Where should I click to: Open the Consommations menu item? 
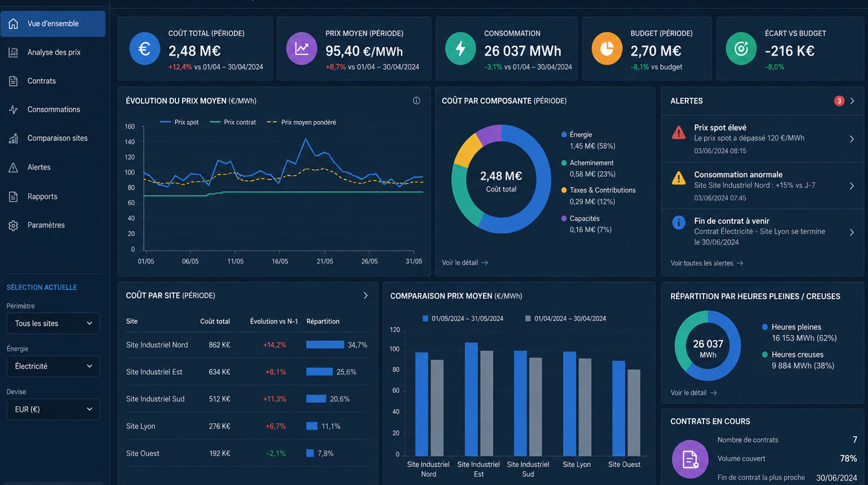coord(53,110)
